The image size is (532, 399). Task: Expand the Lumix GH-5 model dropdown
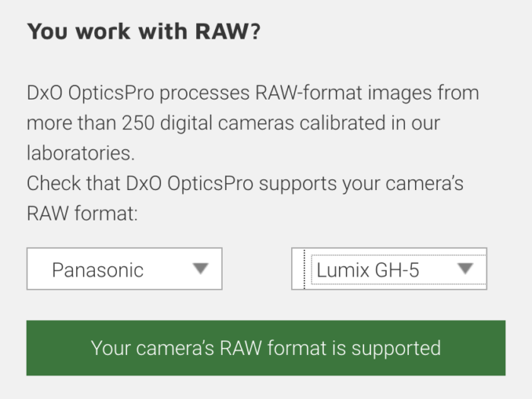point(388,269)
